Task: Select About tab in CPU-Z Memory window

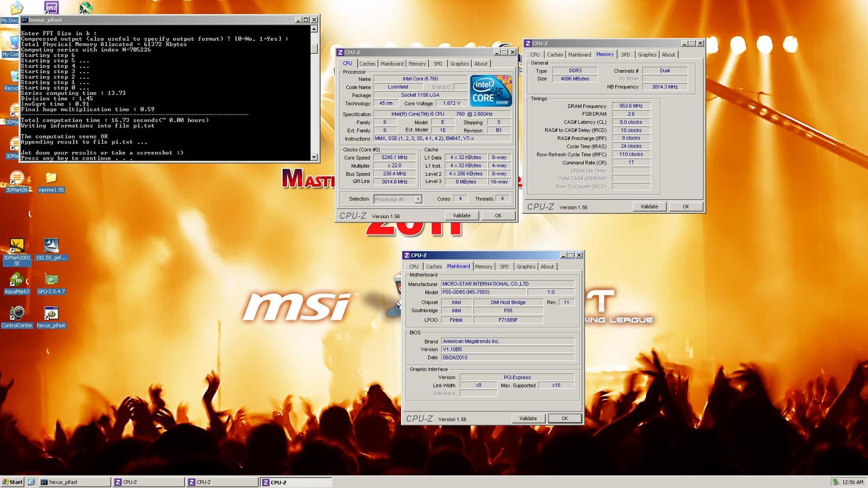Action: tap(668, 55)
